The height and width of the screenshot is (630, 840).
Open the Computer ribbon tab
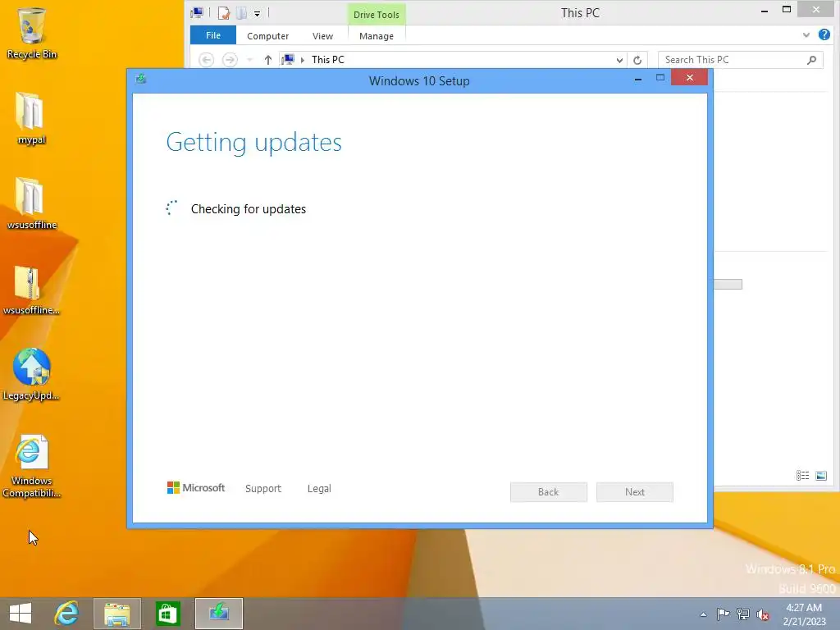[x=268, y=36]
